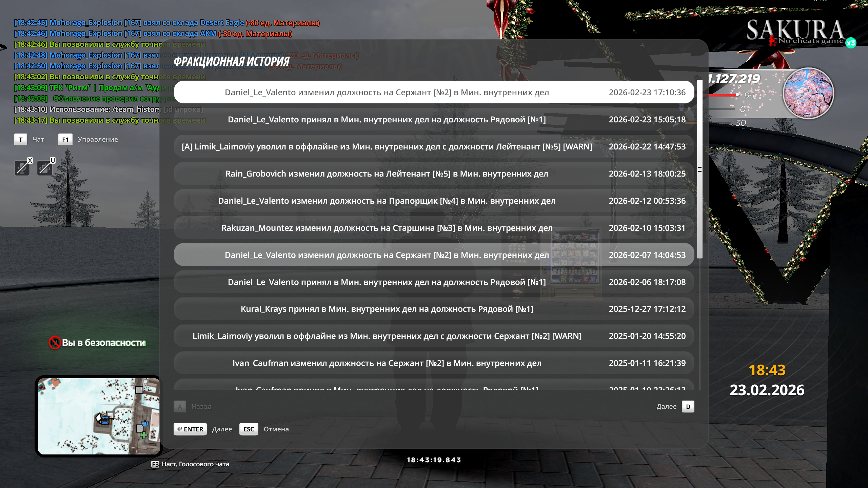Viewport: 868px width, 488px height.
Task: Select Rakuzan_Mountez Старшина [№3] entry
Action: point(434,228)
